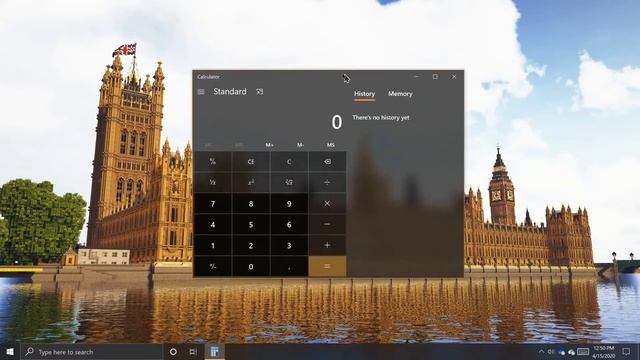The height and width of the screenshot is (360, 640).
Task: Click the number 4 key
Action: click(213, 224)
